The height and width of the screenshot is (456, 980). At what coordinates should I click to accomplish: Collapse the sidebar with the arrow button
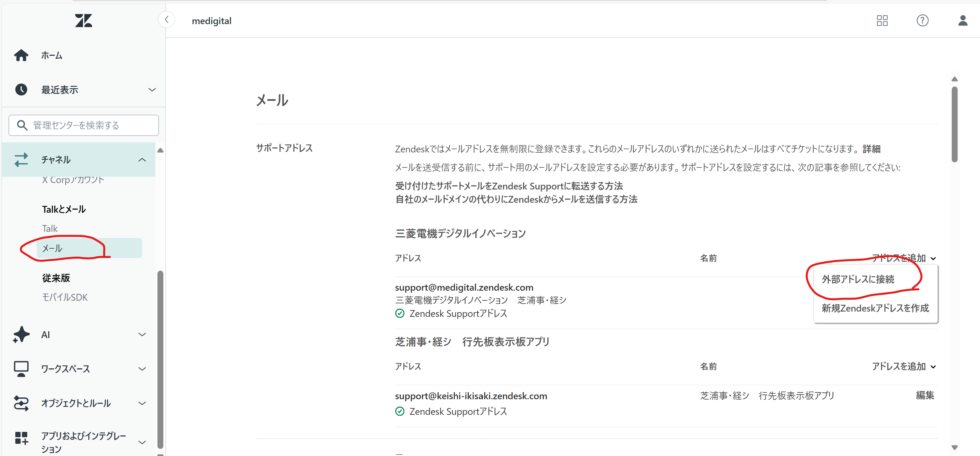tap(167, 20)
